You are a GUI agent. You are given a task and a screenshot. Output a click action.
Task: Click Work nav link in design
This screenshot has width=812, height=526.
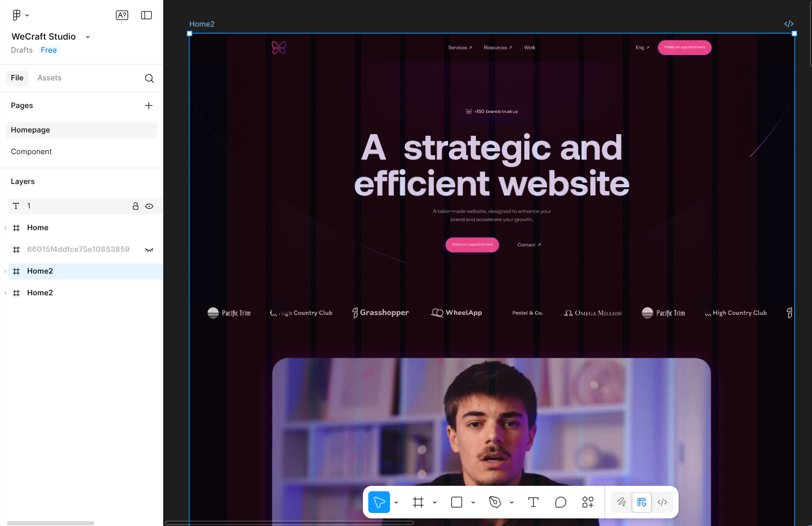[x=529, y=48]
